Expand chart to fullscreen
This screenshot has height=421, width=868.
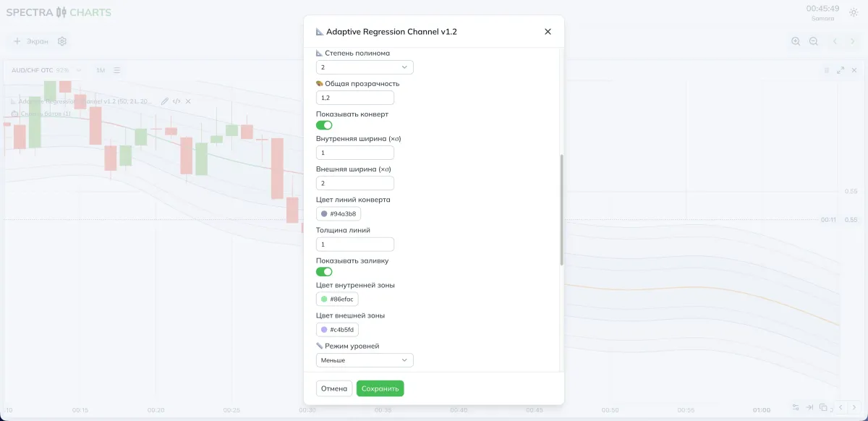[841, 70]
